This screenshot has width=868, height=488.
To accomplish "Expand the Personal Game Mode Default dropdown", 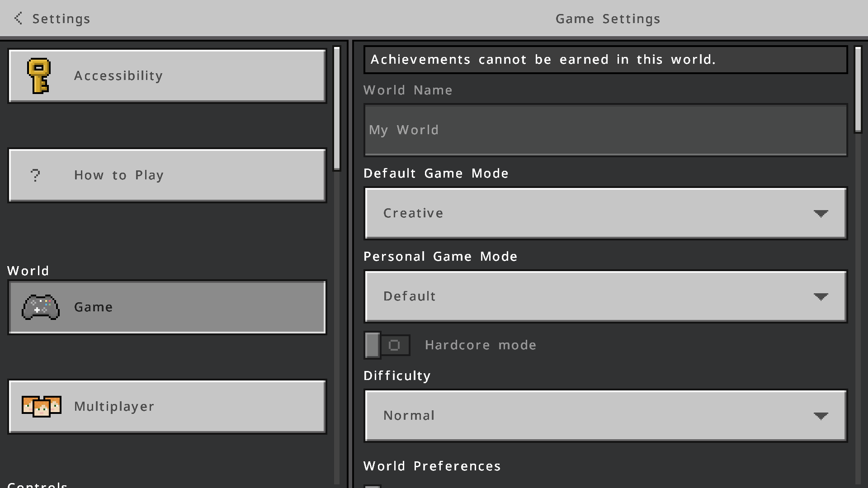I will click(605, 296).
